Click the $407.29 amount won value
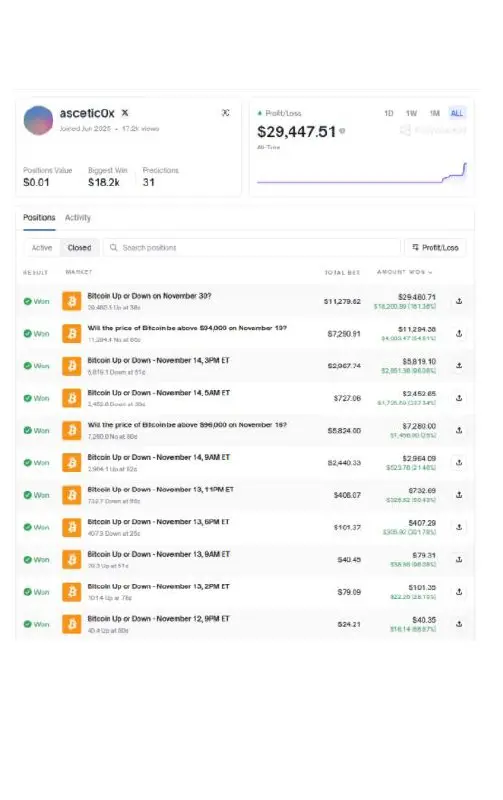Image resolution: width=503 pixels, height=800 pixels. pos(422,523)
